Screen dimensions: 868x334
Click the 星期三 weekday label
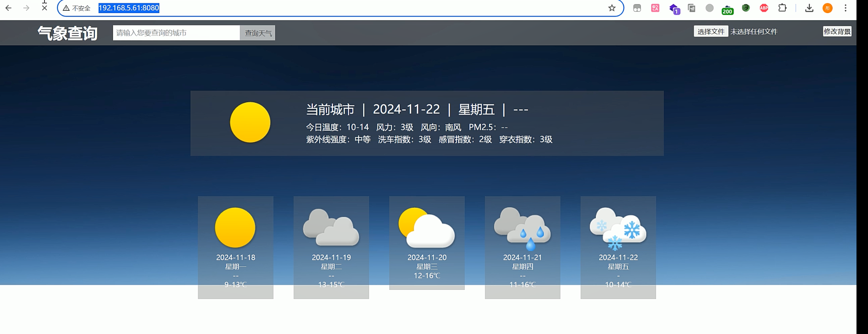(x=427, y=266)
